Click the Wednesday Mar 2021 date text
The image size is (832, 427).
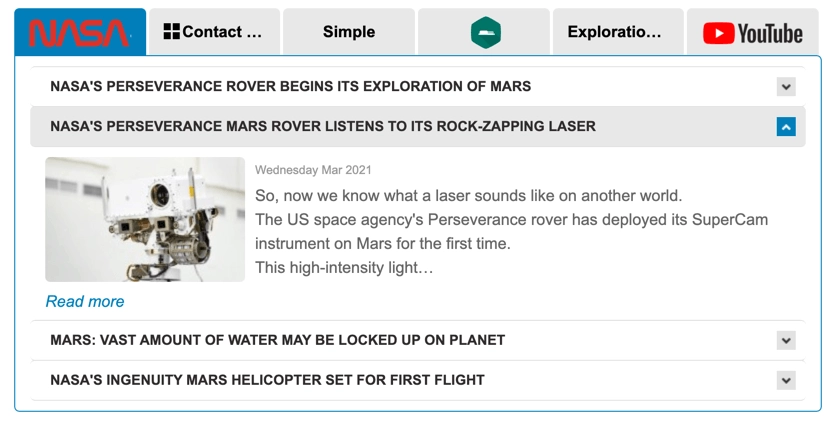point(313,170)
